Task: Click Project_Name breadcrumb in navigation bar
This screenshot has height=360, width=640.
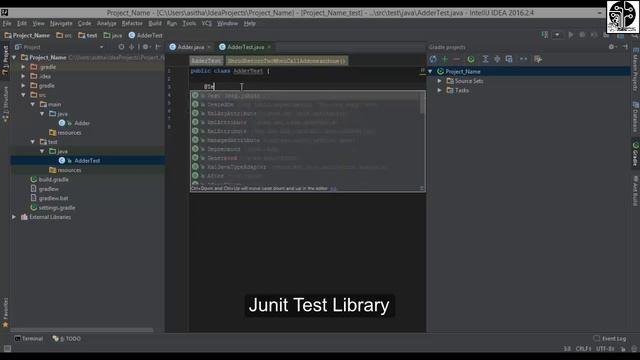Action: click(x=27, y=36)
